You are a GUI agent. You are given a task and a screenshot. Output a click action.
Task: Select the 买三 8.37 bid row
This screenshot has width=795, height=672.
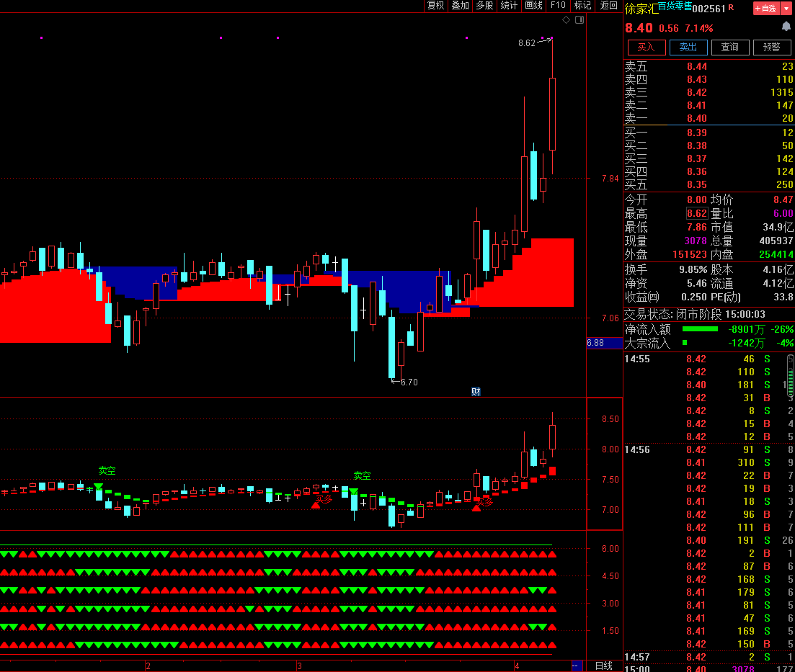(709, 158)
